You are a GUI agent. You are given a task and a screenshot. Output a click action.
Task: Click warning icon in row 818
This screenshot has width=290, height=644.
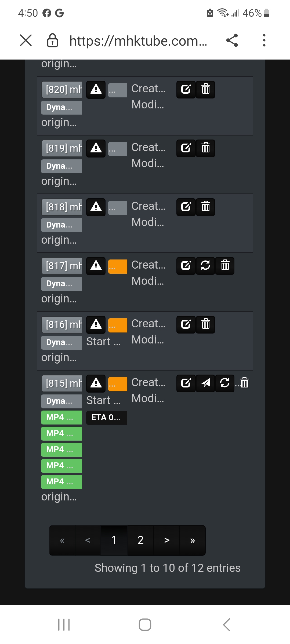click(x=96, y=207)
